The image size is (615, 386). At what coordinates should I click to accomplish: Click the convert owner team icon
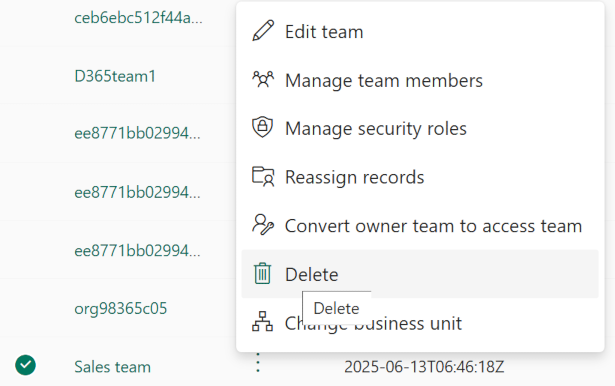click(x=263, y=224)
